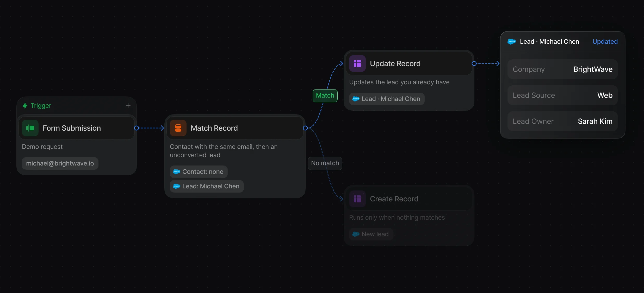Click the Lead Source Web field row
Image resolution: width=644 pixels, height=293 pixels.
pos(563,95)
